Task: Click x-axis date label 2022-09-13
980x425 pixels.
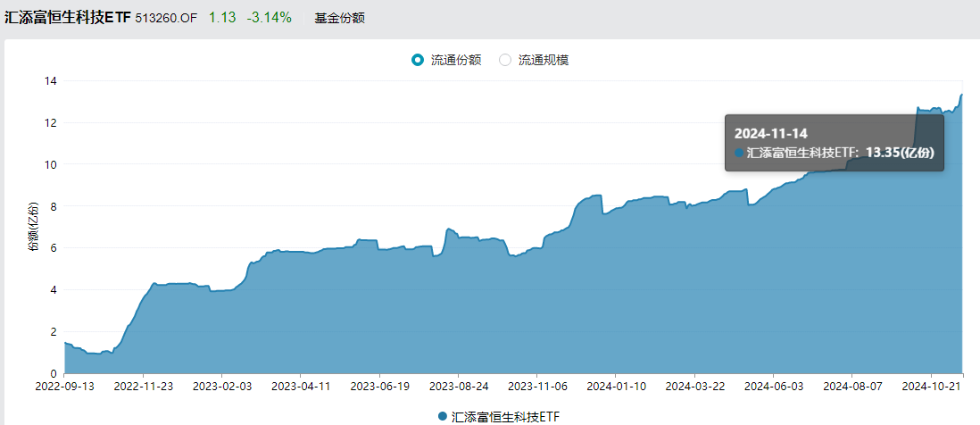Action: (x=65, y=387)
